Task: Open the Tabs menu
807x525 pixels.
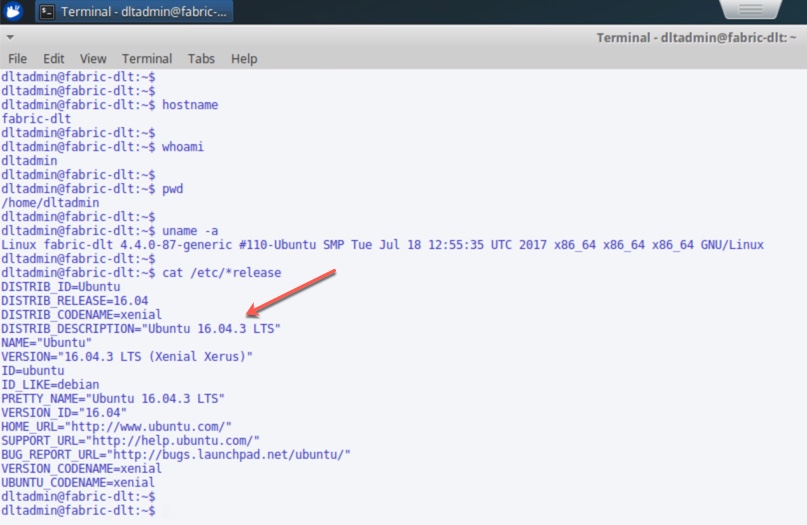Action: click(201, 59)
